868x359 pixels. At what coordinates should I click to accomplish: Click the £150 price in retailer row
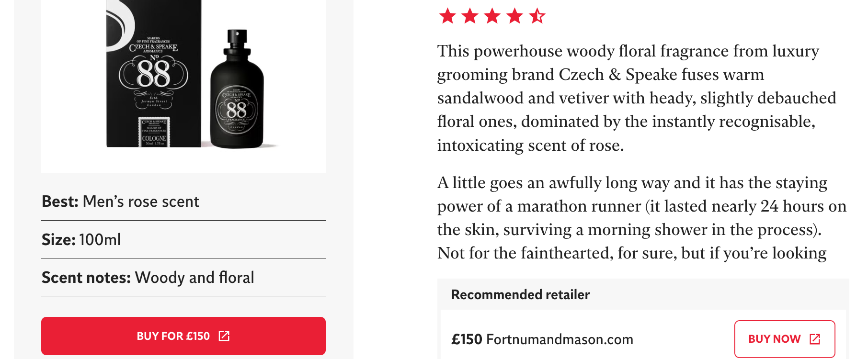[466, 339]
